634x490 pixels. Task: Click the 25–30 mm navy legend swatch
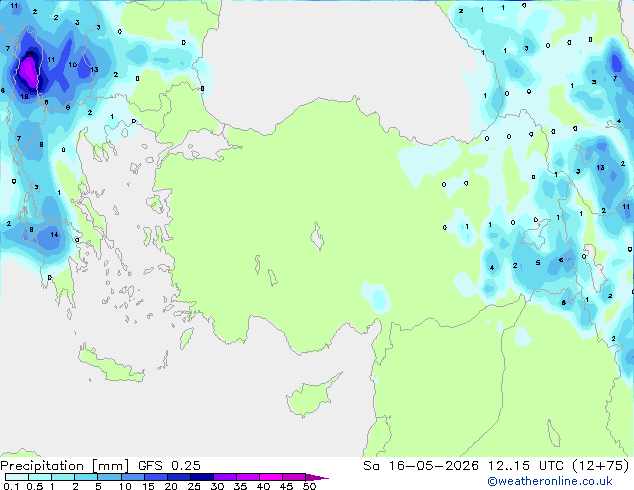click(x=202, y=477)
